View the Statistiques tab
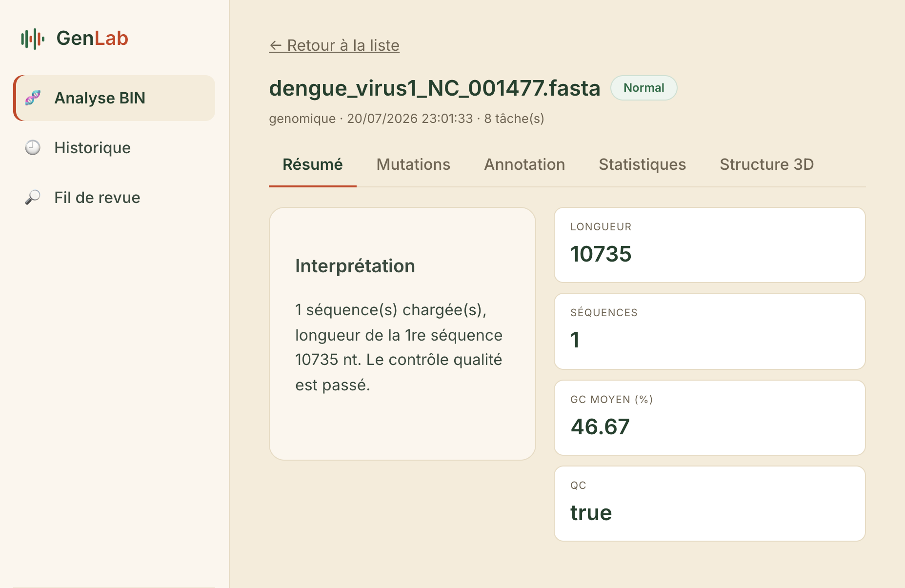This screenshot has height=588, width=905. click(x=643, y=164)
